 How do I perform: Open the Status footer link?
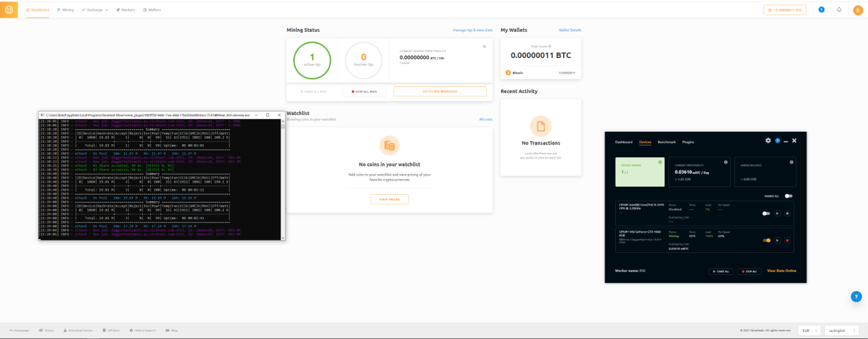(47, 330)
